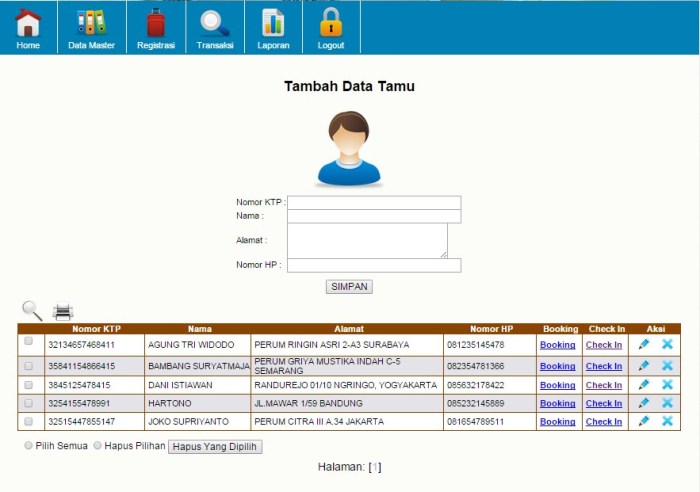The height and width of the screenshot is (492, 700).
Task: Open Booking link for HARTONO
Action: coord(558,403)
